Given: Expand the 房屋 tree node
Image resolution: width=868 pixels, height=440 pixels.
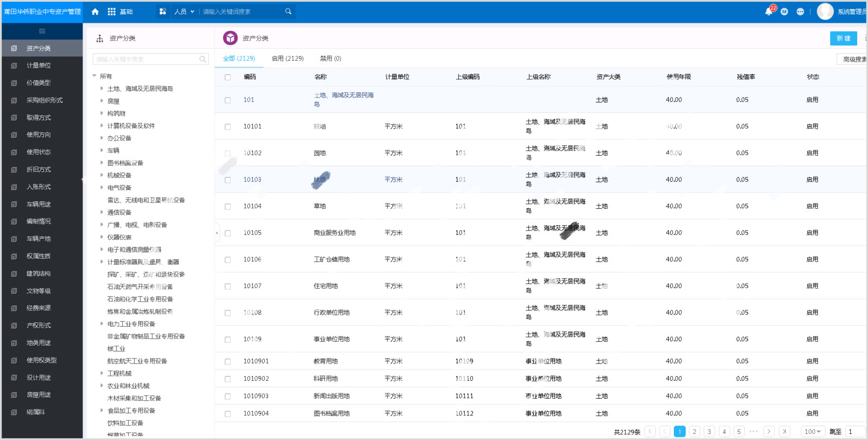Looking at the screenshot, I should click(x=101, y=101).
